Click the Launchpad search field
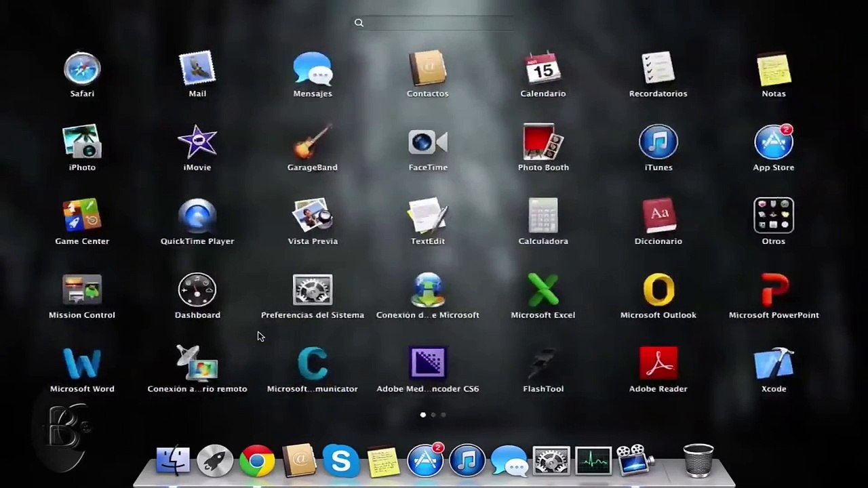868x488 pixels. 434,23
